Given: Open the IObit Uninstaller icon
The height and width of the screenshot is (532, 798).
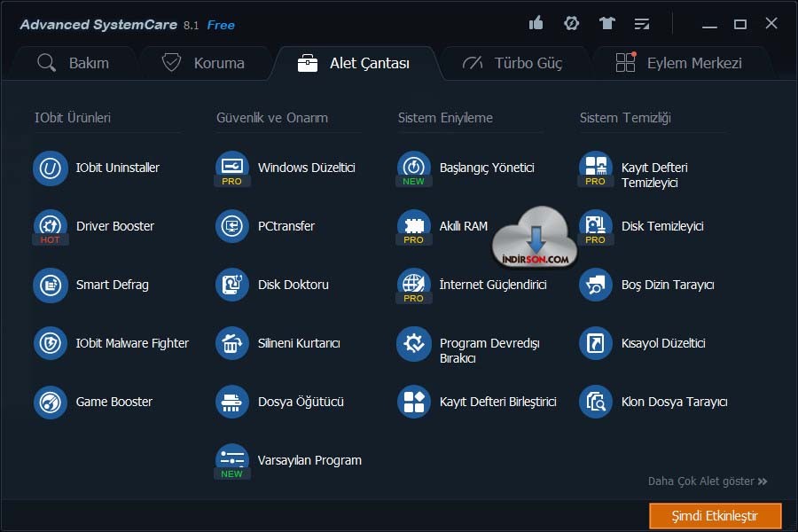Looking at the screenshot, I should tap(51, 168).
